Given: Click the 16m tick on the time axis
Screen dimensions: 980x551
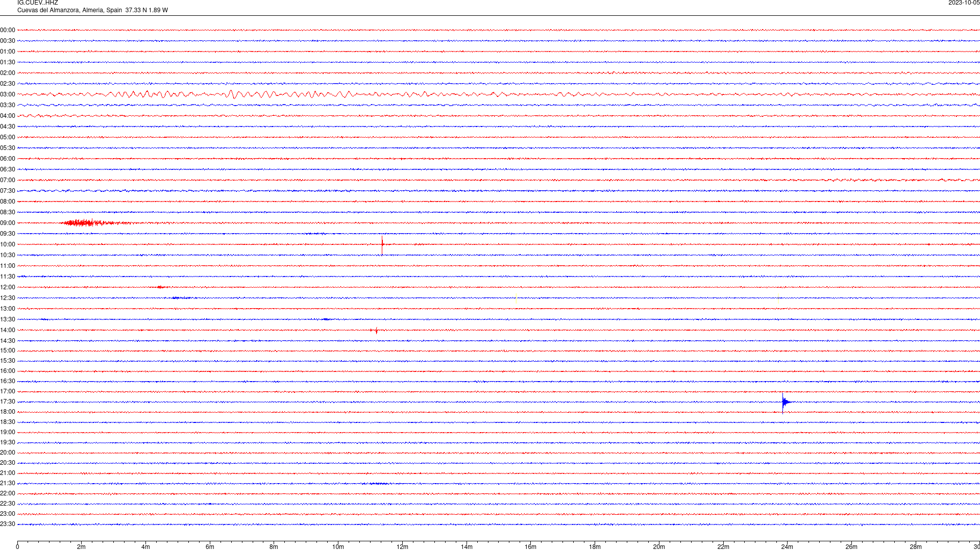Looking at the screenshot, I should pyautogui.click(x=531, y=546).
